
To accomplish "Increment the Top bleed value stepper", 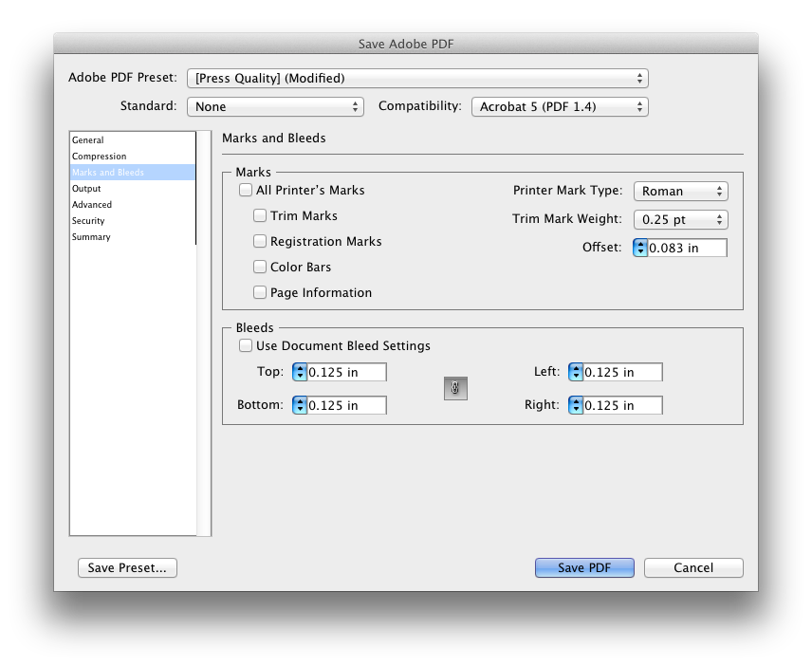I will [298, 368].
